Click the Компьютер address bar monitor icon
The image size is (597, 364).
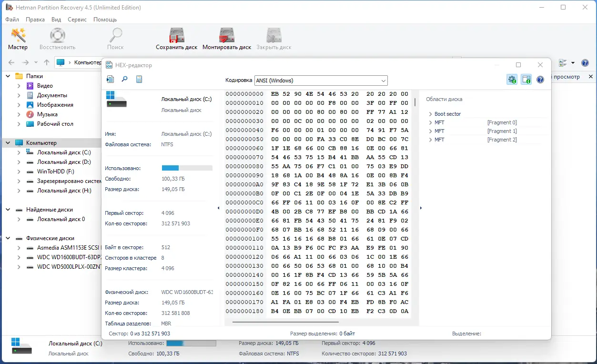pyautogui.click(x=61, y=62)
